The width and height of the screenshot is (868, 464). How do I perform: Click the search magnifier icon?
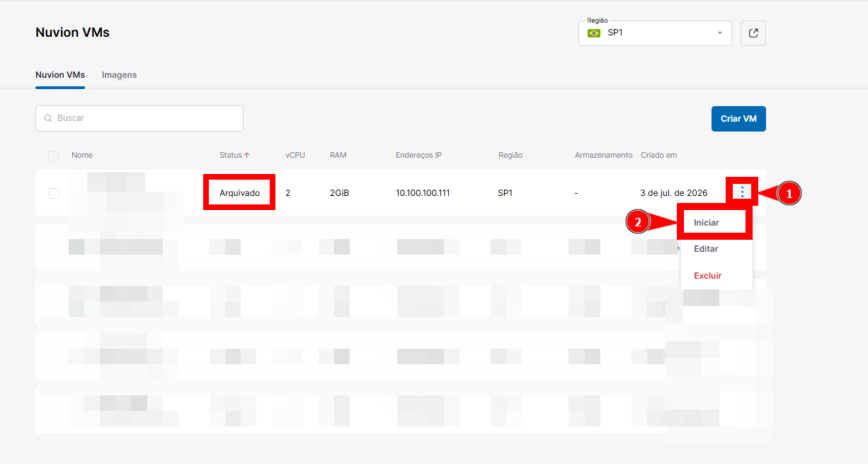point(48,119)
